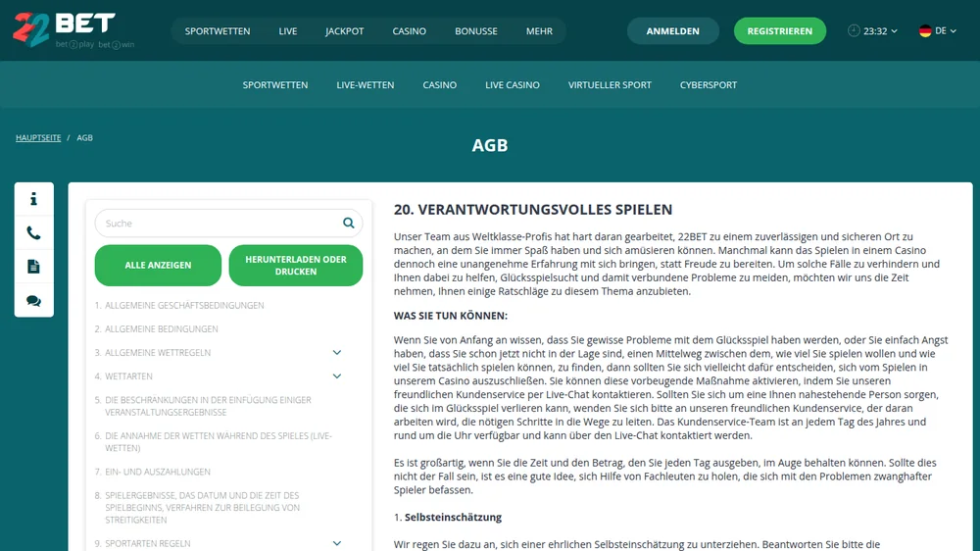
Task: Go to Cybersport link
Action: pos(709,85)
